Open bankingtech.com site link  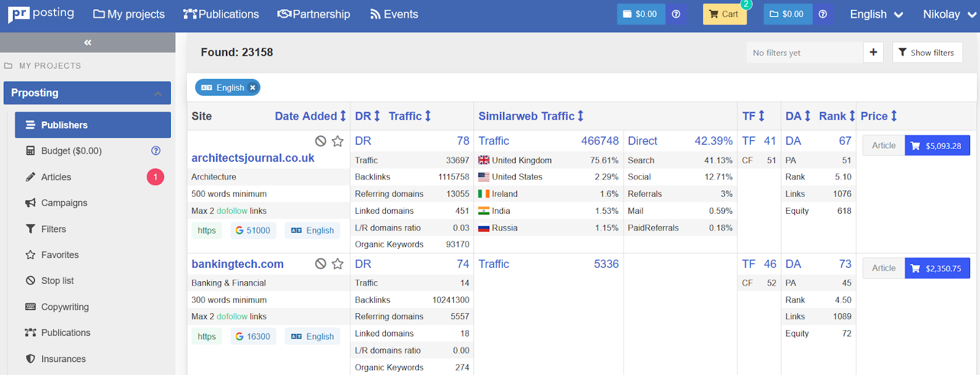(x=238, y=264)
